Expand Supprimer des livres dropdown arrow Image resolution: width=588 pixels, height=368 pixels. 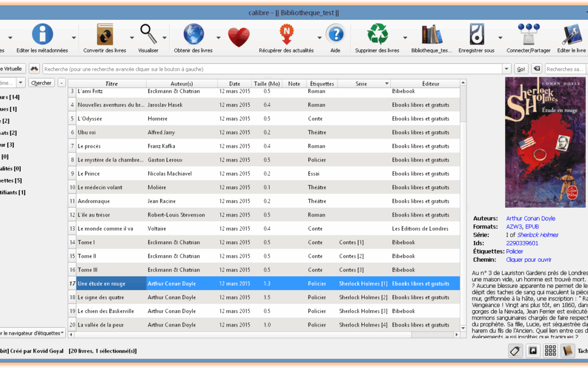pyautogui.click(x=405, y=38)
